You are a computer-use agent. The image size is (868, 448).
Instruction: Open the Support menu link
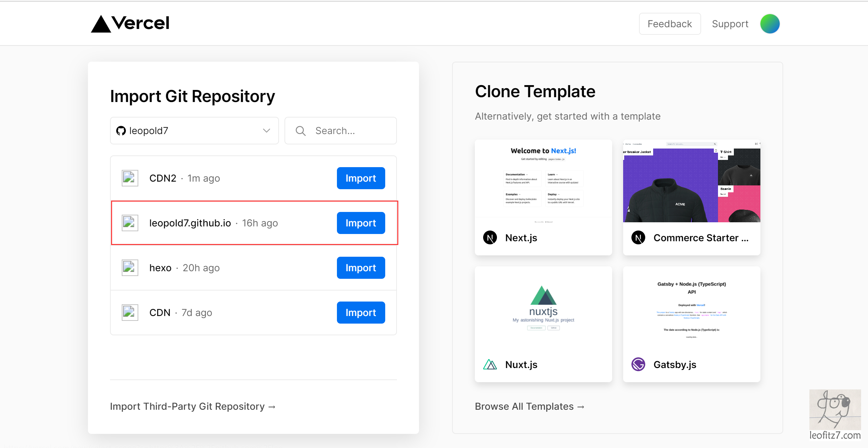click(730, 24)
